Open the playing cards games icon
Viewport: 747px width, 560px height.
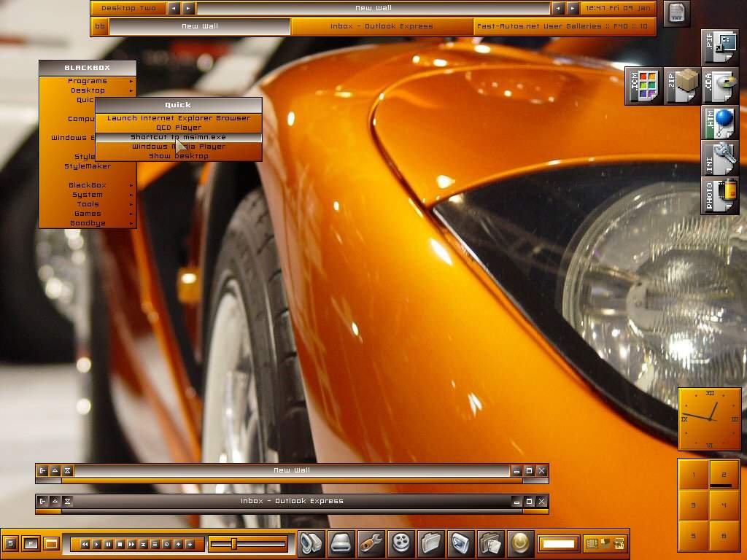point(491,542)
